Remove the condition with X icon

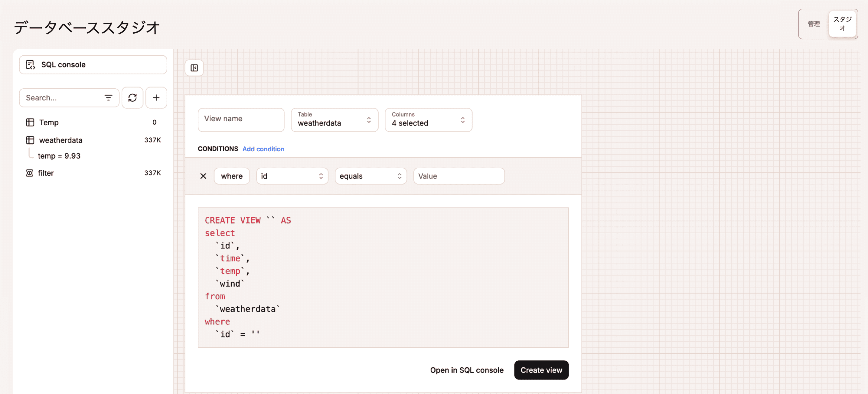pos(203,176)
